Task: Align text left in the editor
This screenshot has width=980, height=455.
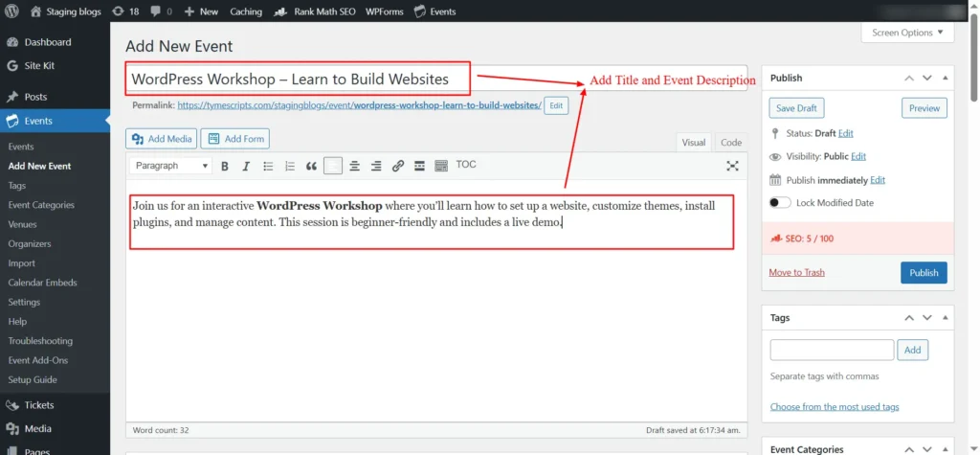Action: [333, 166]
